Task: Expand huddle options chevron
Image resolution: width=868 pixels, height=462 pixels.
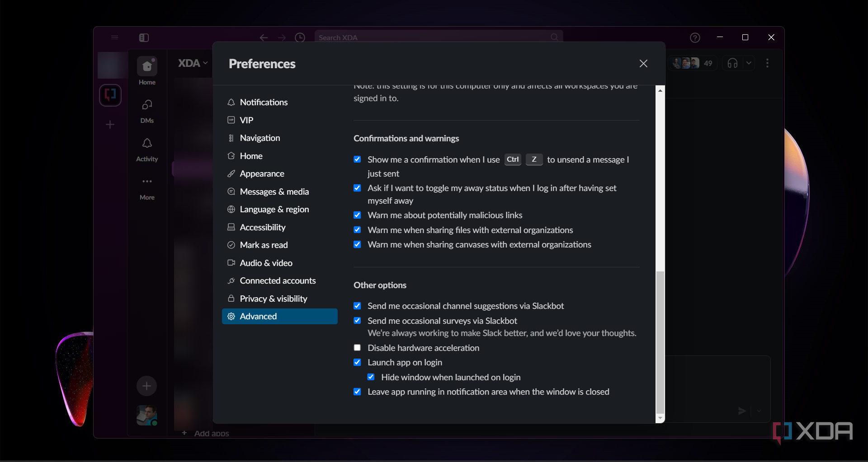Action: pyautogui.click(x=749, y=63)
